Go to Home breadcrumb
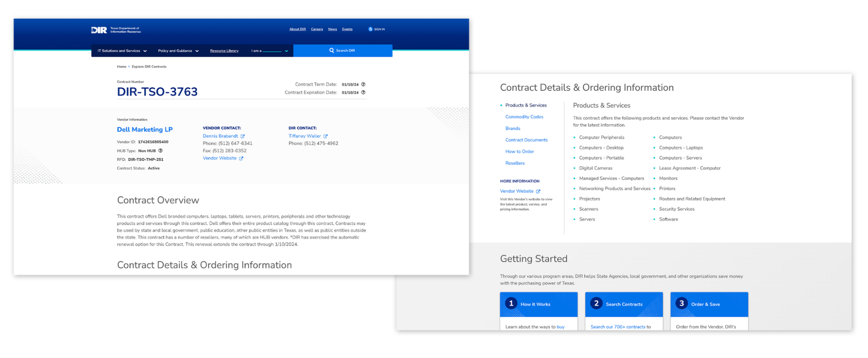This screenshot has height=358, width=868. [122, 66]
